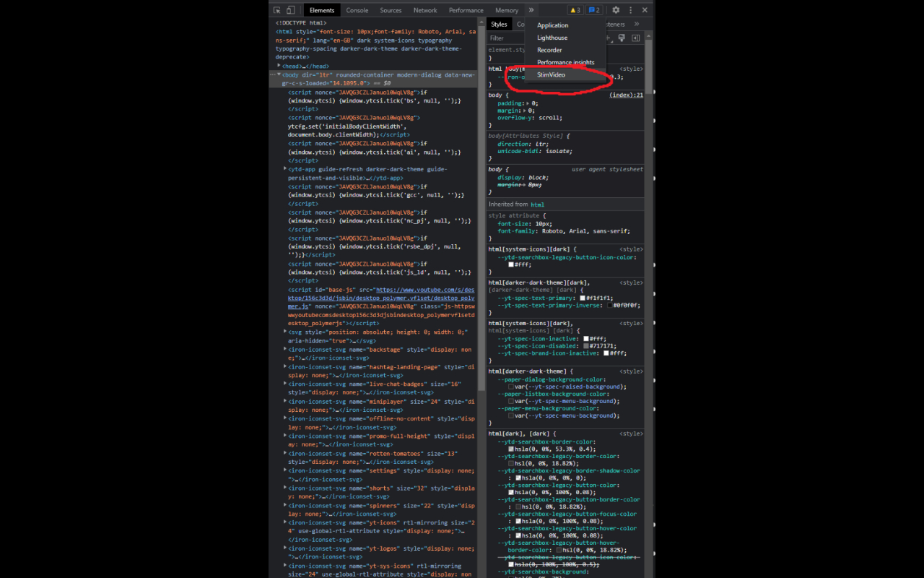Switch to the Elements tab
This screenshot has width=924, height=578.
pos(322,10)
